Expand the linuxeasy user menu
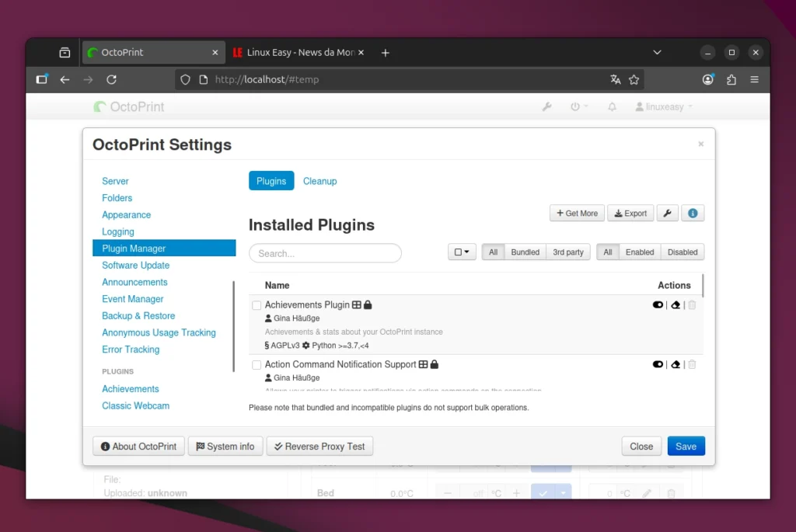 click(x=663, y=107)
